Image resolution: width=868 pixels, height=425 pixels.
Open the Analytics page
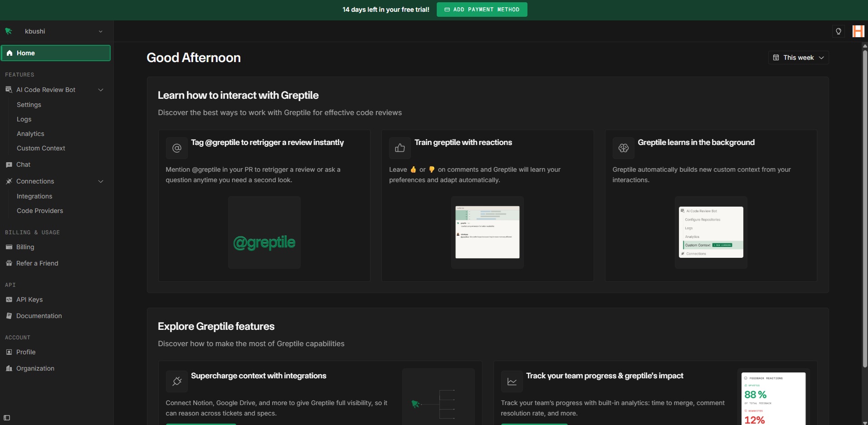tap(30, 134)
